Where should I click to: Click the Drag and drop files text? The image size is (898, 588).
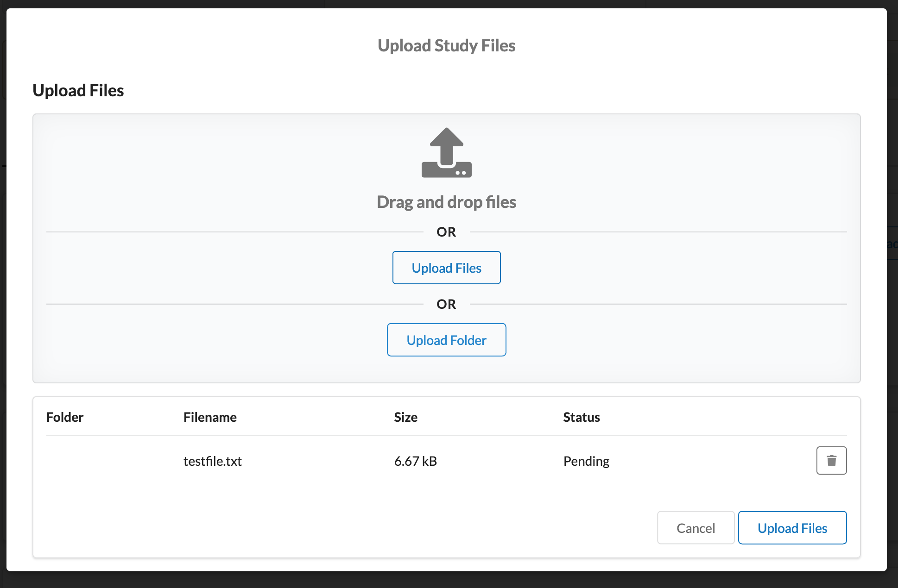446,202
